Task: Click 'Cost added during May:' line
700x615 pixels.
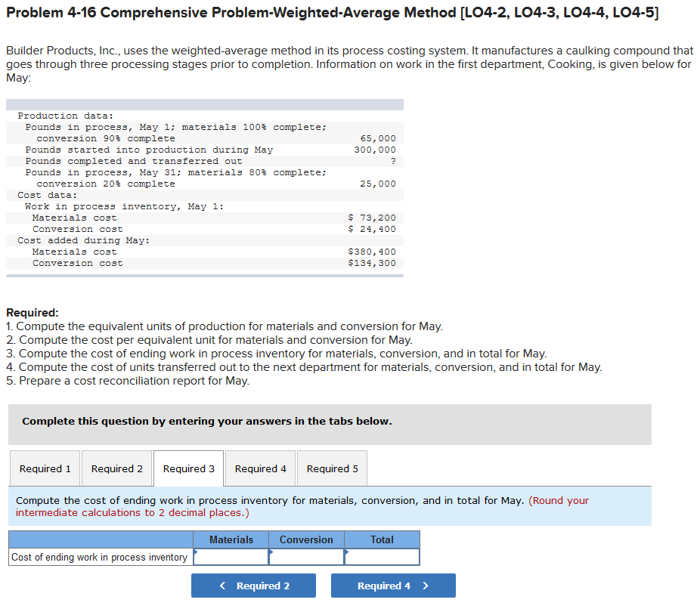Action: (x=83, y=240)
